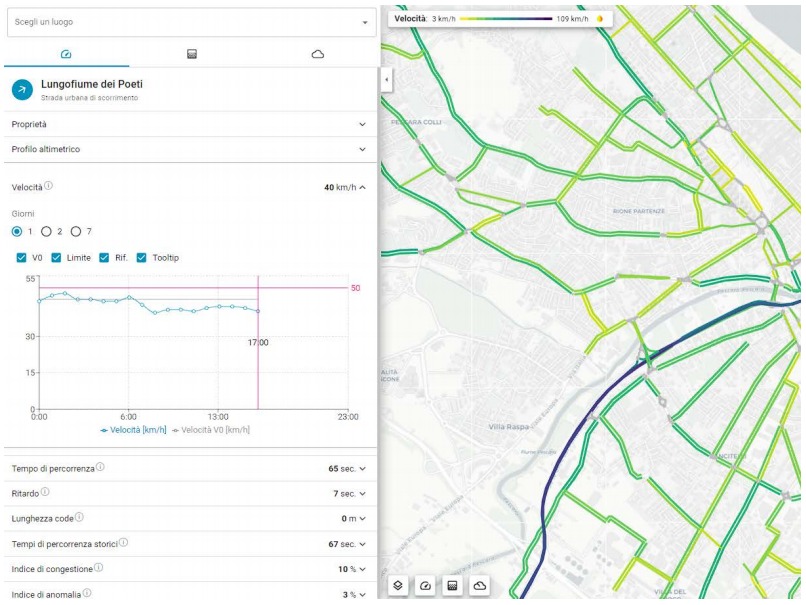Viewport: 806px width, 605px height.
Task: Expand the Lunghezza code row
Action: click(x=190, y=519)
